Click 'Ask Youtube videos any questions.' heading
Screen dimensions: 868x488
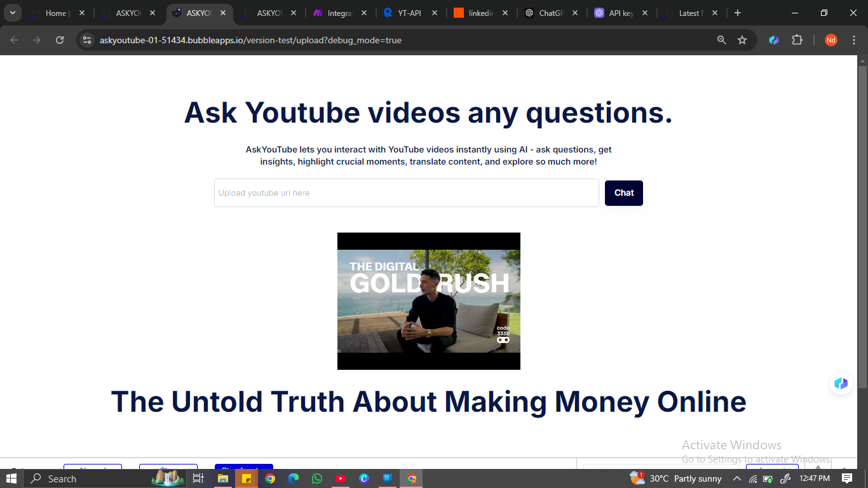428,112
